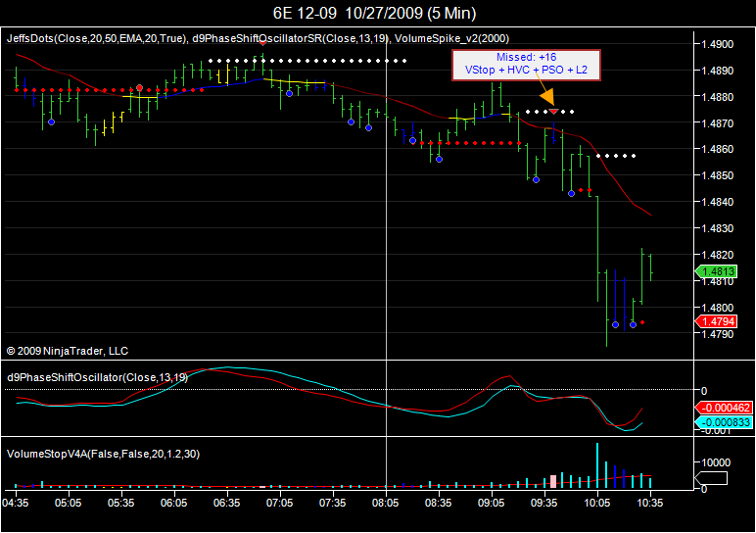Click the 1.4790 price axis label
The image size is (756, 533).
tap(717, 334)
